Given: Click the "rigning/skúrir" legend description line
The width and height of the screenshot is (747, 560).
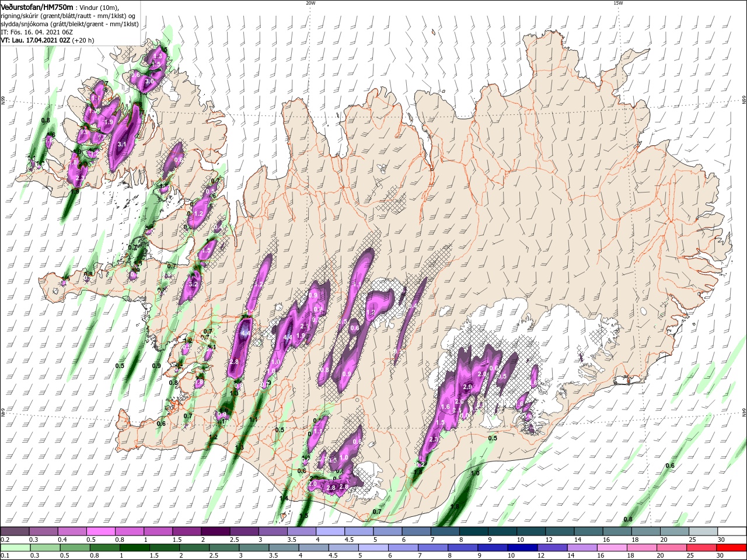Looking at the screenshot, I should pos(68,16).
